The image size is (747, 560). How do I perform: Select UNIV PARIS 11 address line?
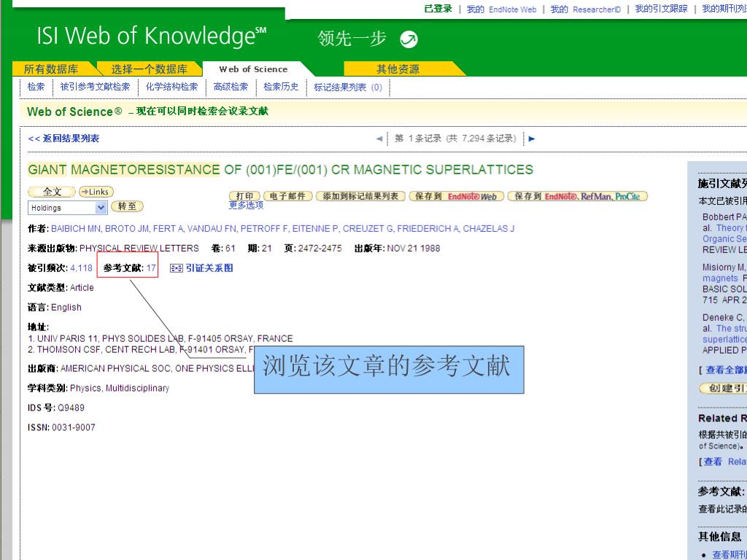tap(160, 338)
